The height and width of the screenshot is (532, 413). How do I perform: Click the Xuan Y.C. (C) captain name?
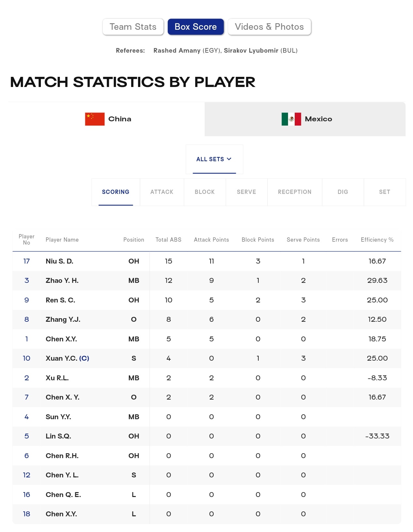coord(67,358)
